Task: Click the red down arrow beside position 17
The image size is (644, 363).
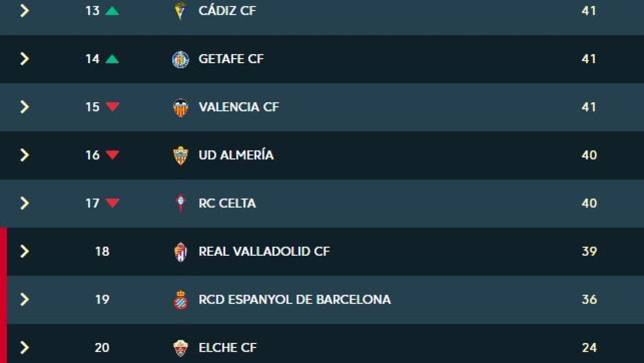Action: 112,203
